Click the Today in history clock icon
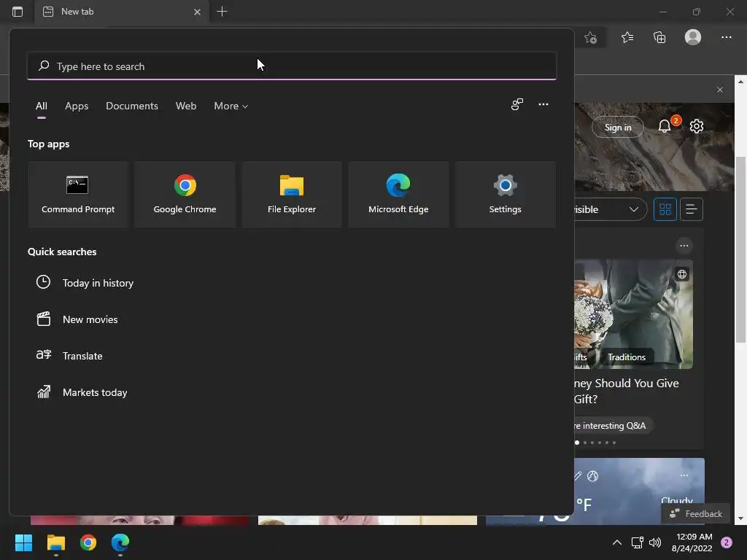The height and width of the screenshot is (560, 747). [43, 282]
